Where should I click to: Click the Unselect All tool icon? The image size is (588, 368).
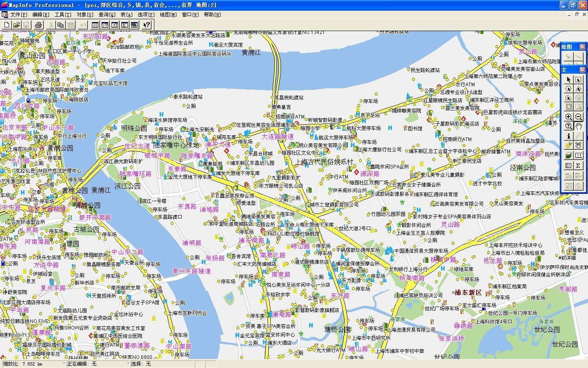pos(579,98)
